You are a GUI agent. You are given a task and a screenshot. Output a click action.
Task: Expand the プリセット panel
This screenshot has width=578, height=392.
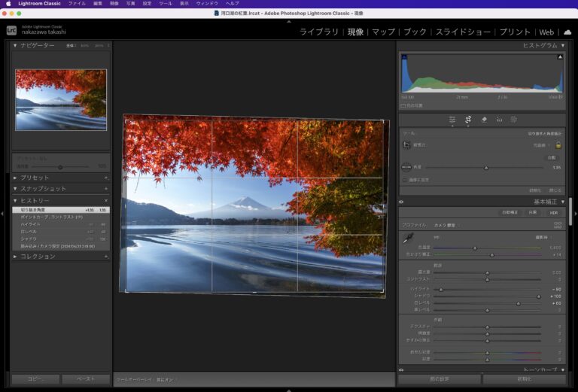tap(35, 178)
